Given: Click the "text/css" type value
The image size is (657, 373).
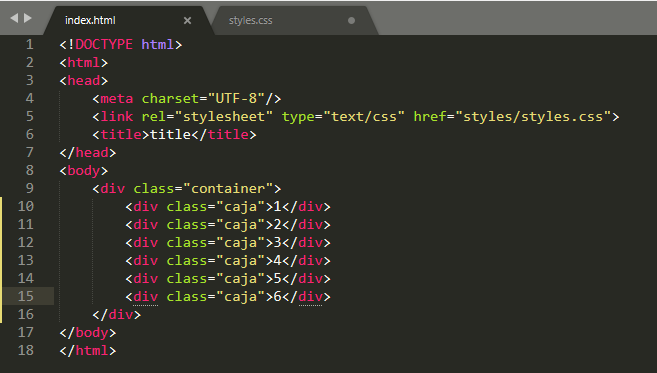Looking at the screenshot, I should pos(364,117).
